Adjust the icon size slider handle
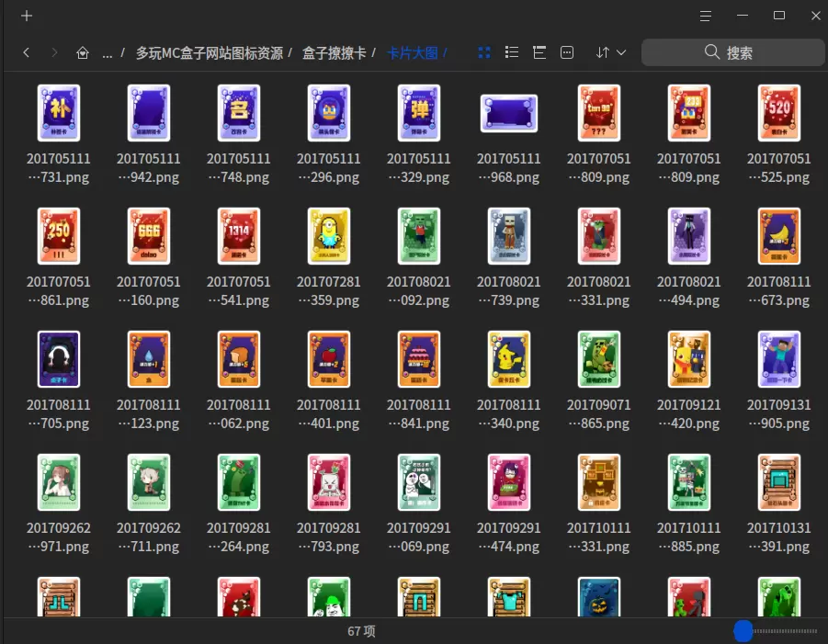 click(x=743, y=631)
